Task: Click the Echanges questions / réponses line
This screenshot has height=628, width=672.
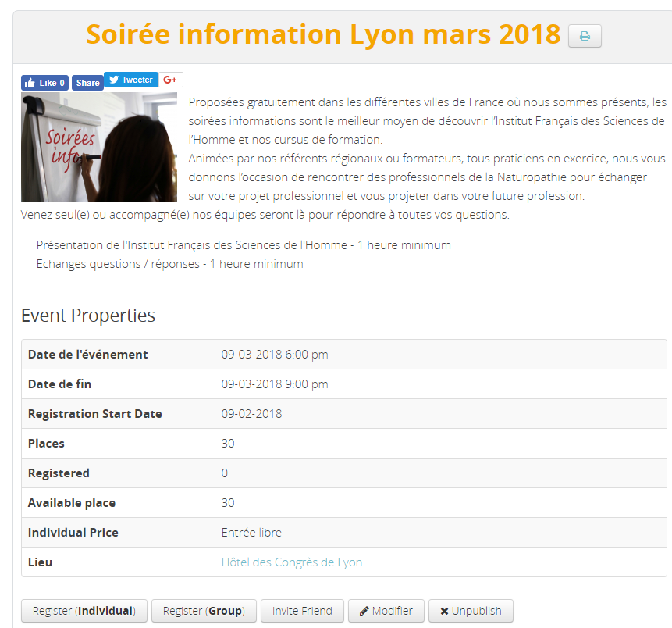Action: click(x=169, y=264)
